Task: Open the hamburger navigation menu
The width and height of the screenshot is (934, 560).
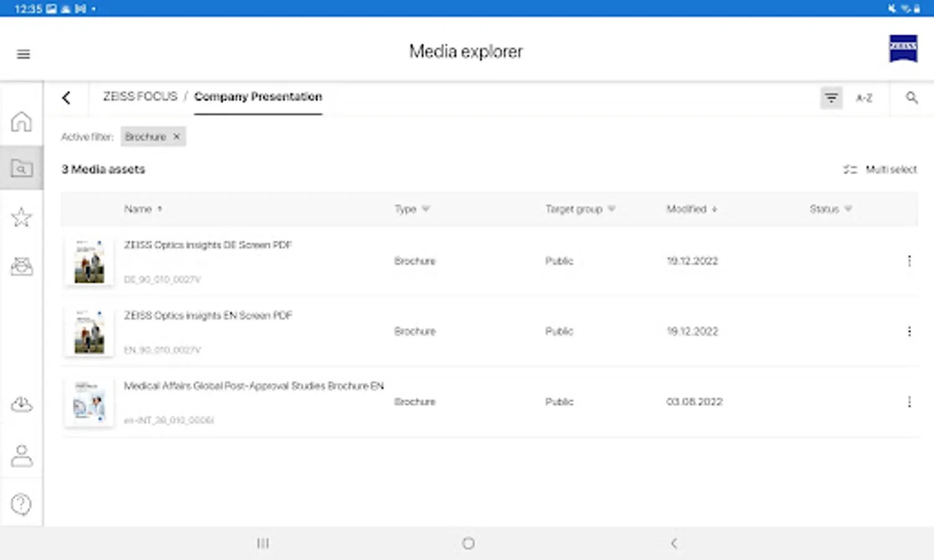Action: coord(23,54)
